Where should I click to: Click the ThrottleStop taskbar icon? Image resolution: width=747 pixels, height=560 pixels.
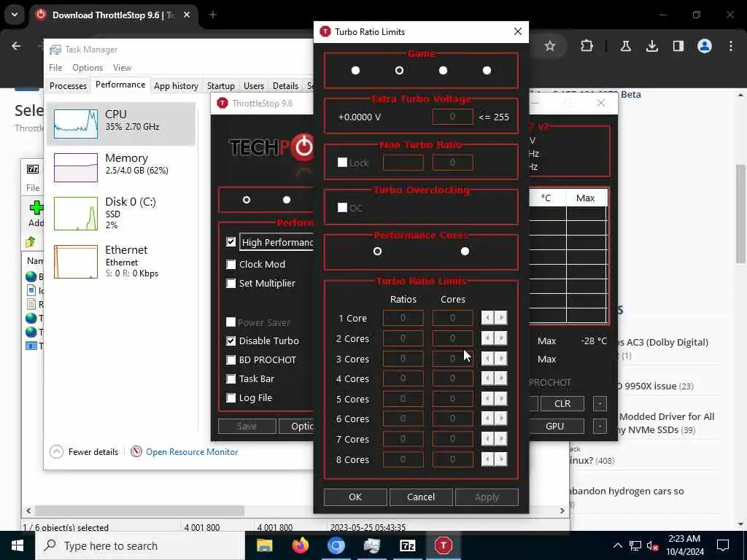coord(443,545)
